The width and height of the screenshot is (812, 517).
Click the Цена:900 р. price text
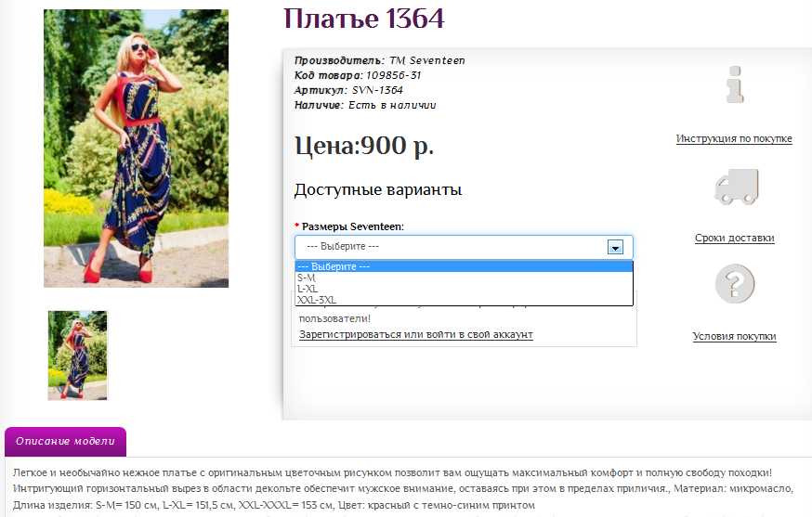pos(364,146)
